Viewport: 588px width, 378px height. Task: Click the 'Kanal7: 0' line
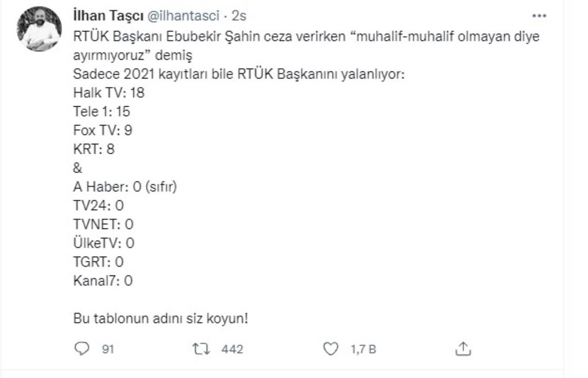103,281
